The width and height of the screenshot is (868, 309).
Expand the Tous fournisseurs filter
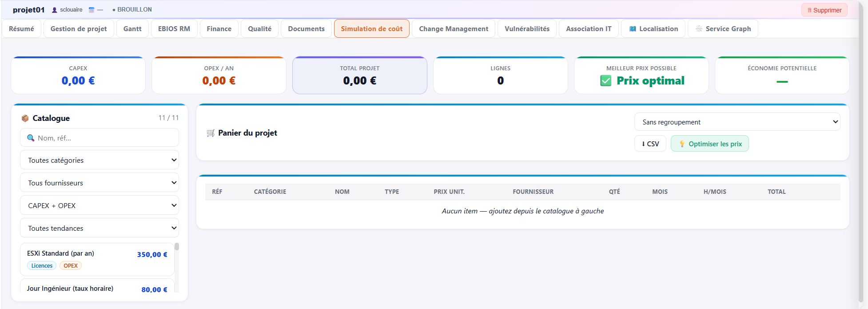(x=100, y=183)
